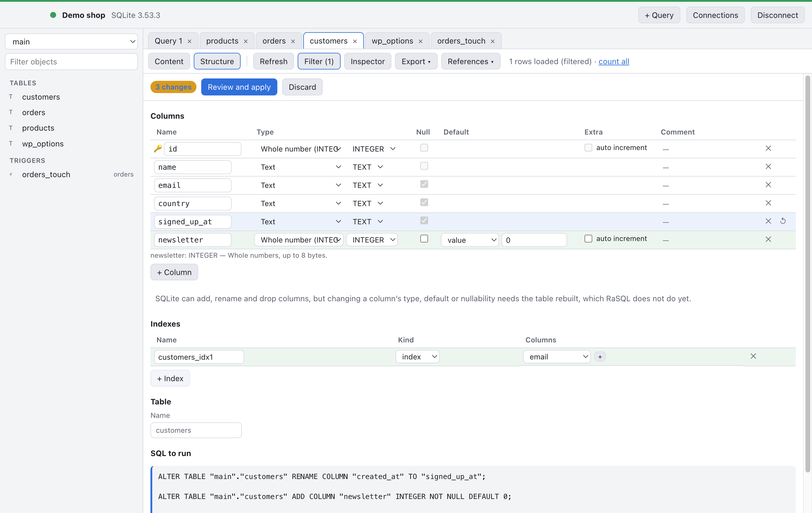Open the index kind dropdown for customers_idx1
The height and width of the screenshot is (513, 812).
417,357
